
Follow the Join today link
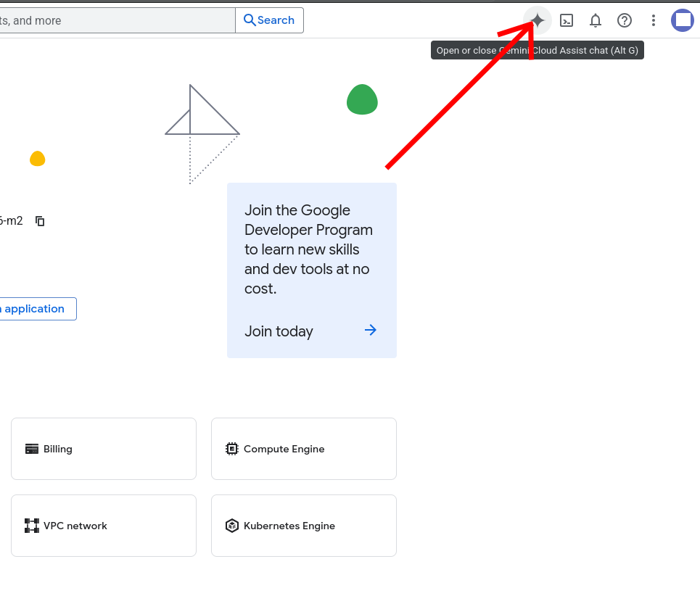click(x=279, y=331)
